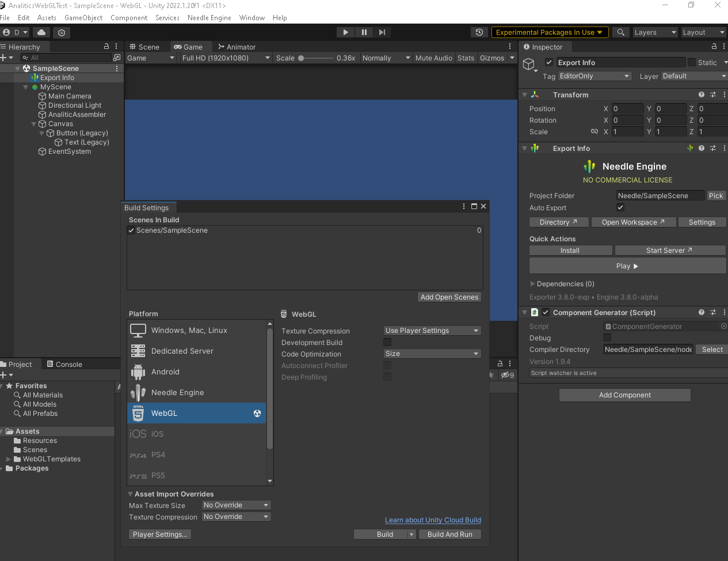Click the Pause button in top toolbar
Image resolution: width=728 pixels, height=561 pixels.
click(x=364, y=32)
